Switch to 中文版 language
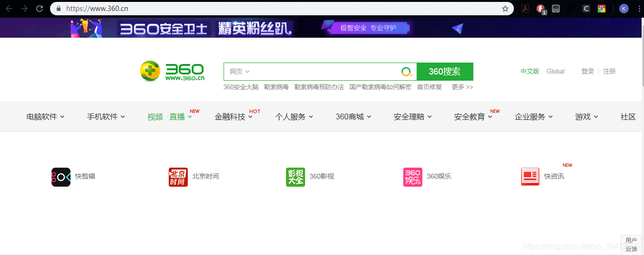 point(530,71)
